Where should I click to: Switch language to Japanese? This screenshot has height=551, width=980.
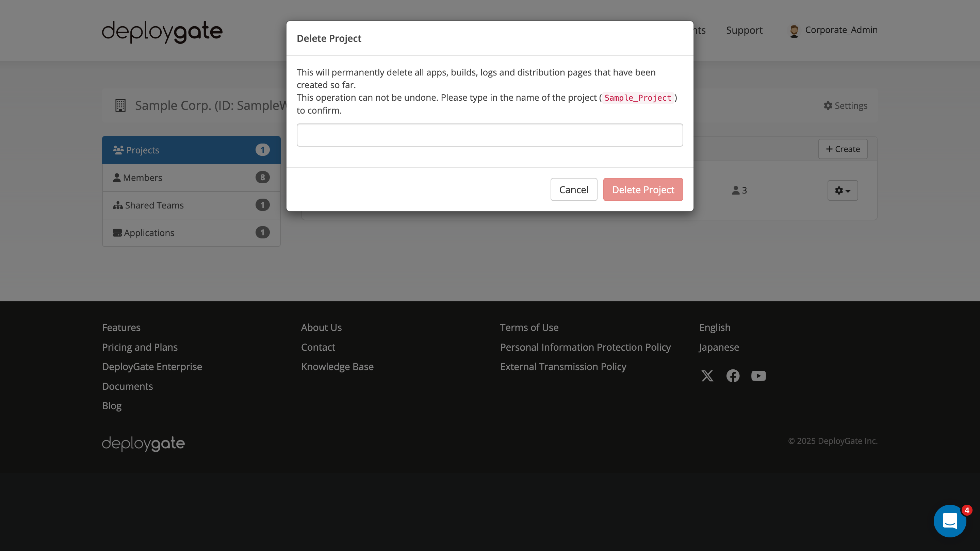click(x=719, y=347)
